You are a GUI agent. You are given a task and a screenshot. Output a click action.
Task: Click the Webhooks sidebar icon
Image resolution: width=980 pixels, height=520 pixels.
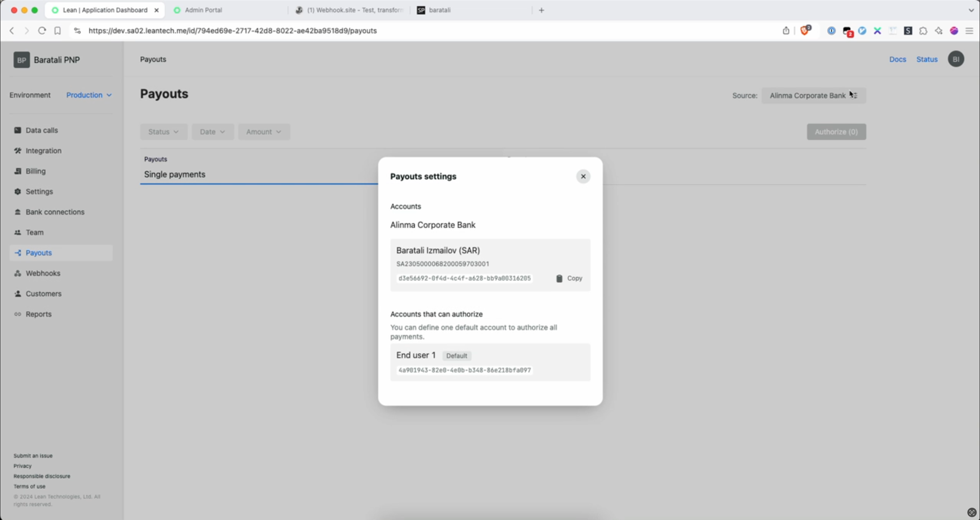pyautogui.click(x=17, y=273)
